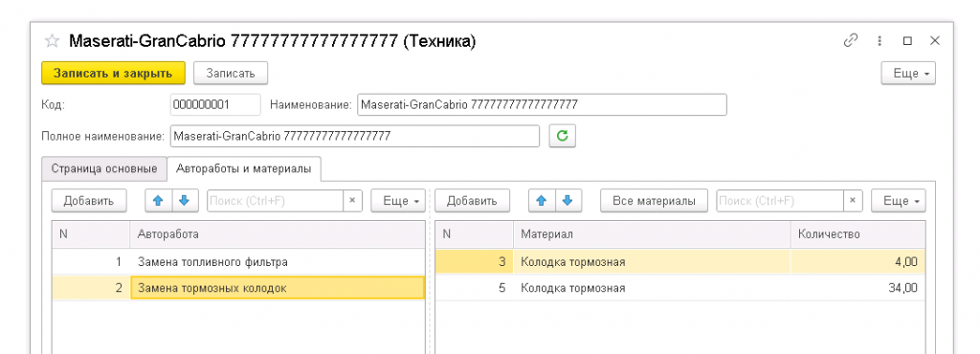This screenshot has height=354, width=980.
Task: Click quantity cell 34,00
Action: 858,288
